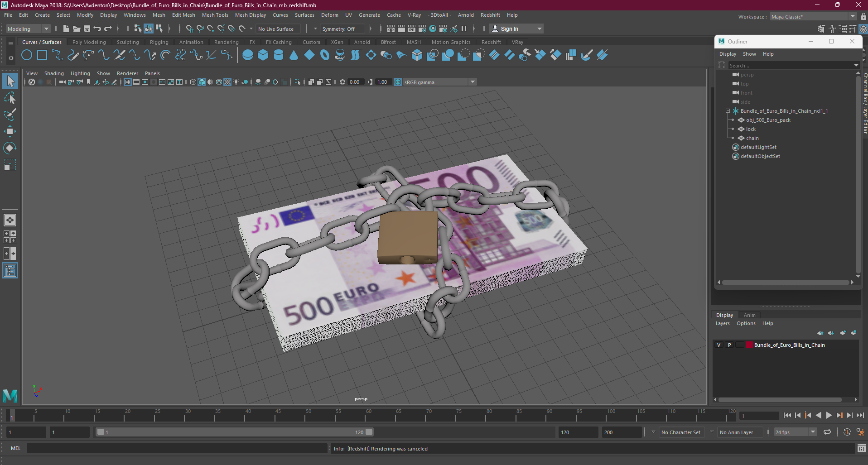Image resolution: width=868 pixels, height=465 pixels.
Task: Play animation forwards
Action: (829, 415)
